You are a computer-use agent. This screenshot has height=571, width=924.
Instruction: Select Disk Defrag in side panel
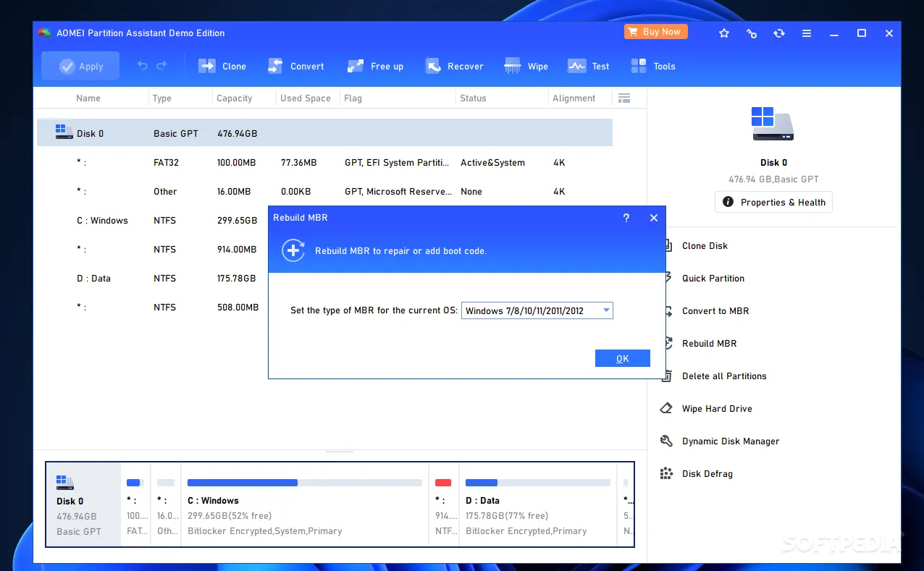pos(707,474)
